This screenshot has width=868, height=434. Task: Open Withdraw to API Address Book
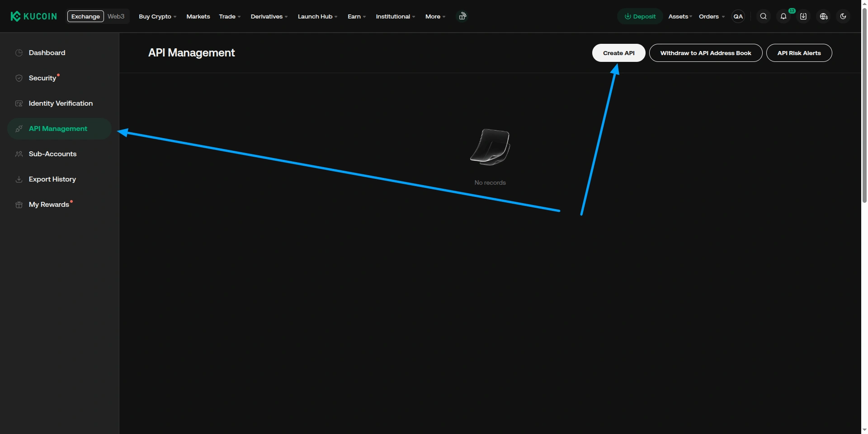click(x=705, y=53)
